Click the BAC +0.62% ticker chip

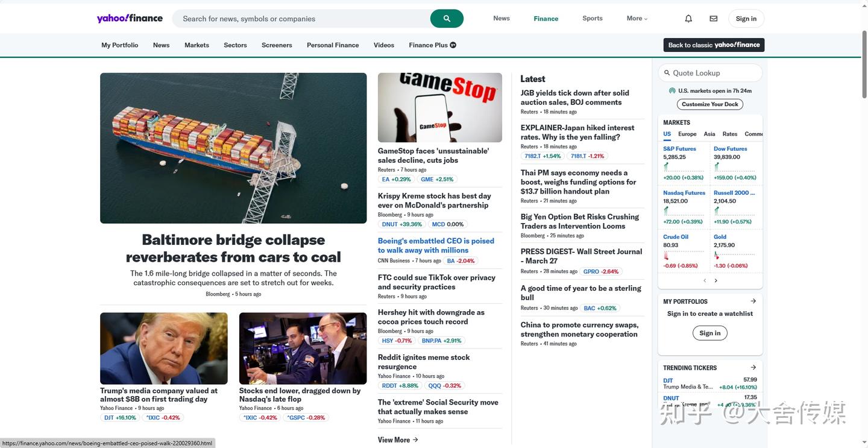(600, 308)
